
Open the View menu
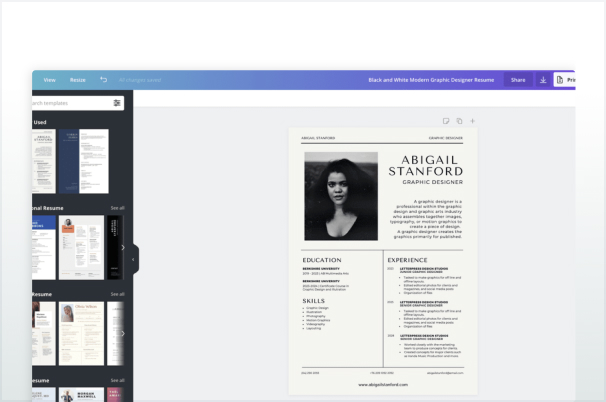(x=49, y=79)
